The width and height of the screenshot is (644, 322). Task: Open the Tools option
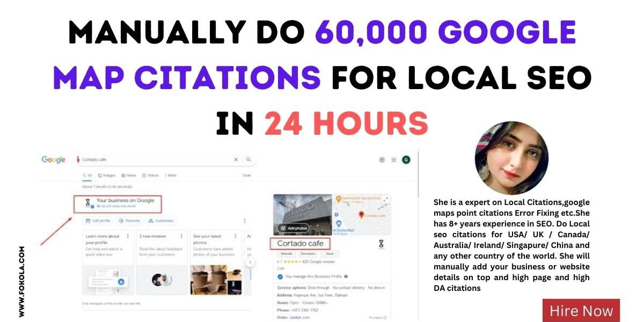246,175
